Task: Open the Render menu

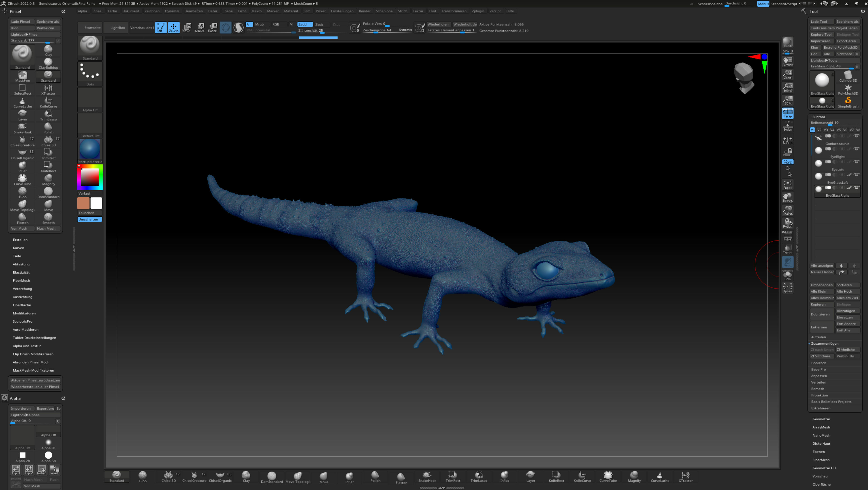Action: click(365, 11)
